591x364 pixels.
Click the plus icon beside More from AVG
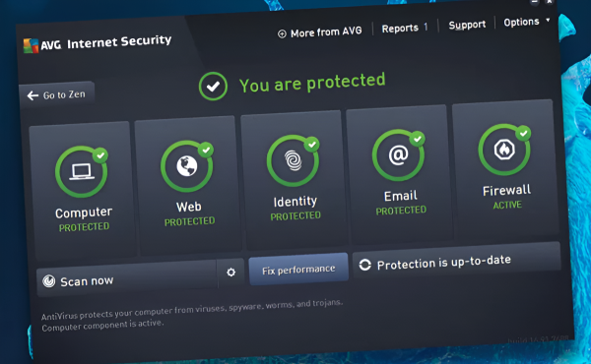pos(282,33)
